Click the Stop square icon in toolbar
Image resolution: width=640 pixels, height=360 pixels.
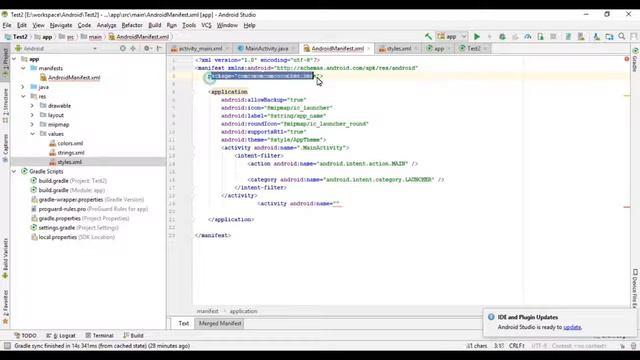(553, 37)
